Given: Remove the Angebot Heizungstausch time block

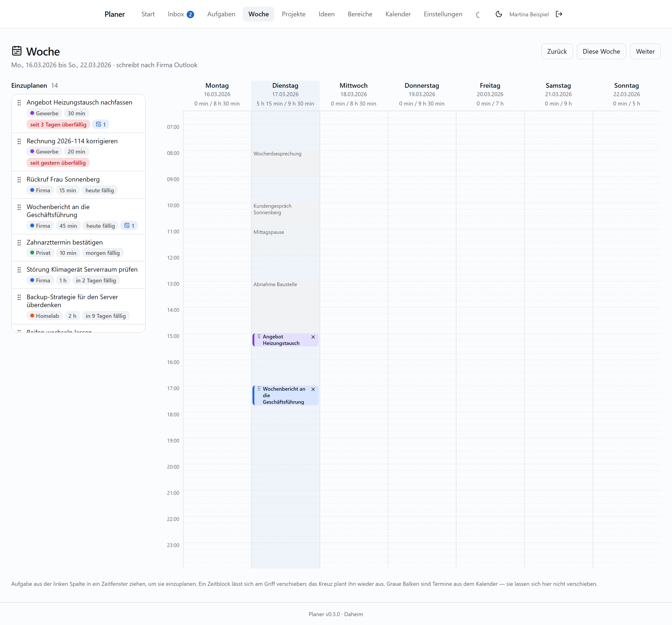Looking at the screenshot, I should pos(313,337).
